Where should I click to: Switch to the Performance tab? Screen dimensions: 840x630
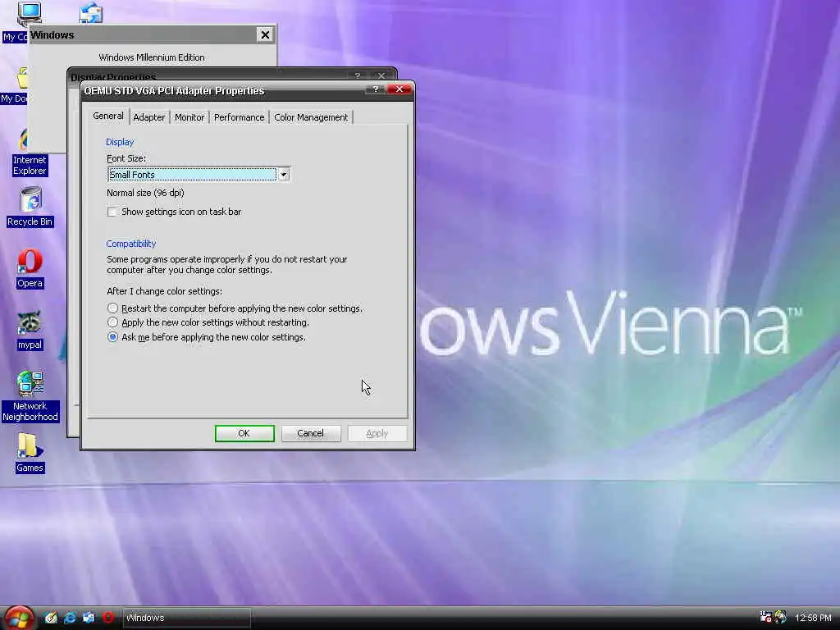pyautogui.click(x=239, y=117)
